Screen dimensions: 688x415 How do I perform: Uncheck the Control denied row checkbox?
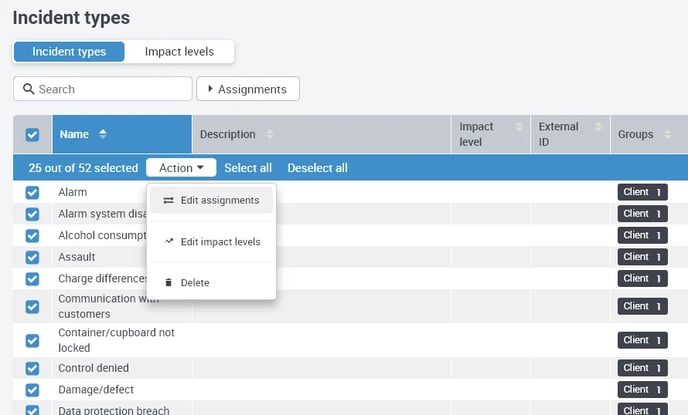pyautogui.click(x=32, y=368)
